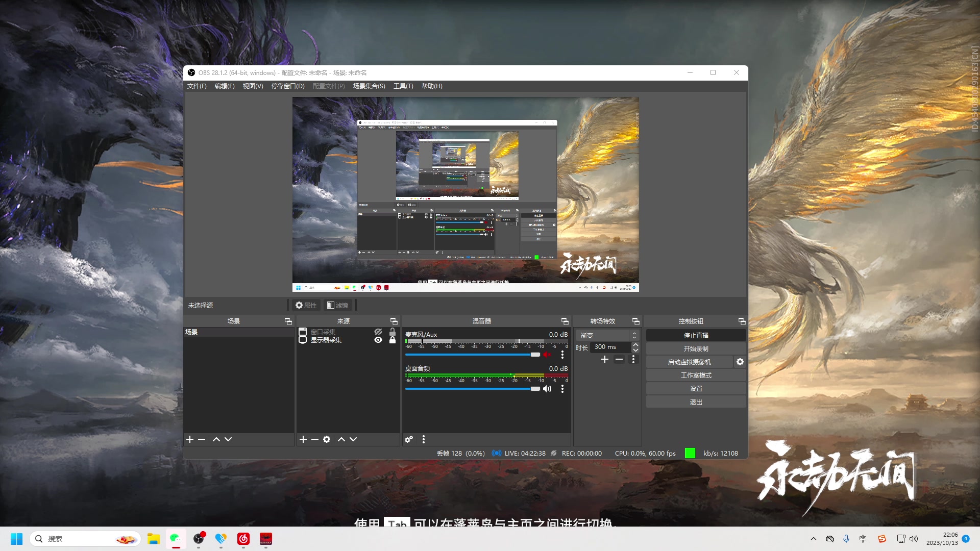Screen dimensions: 980x551
Task: Open 桌面音频 channel three-dot options
Action: click(562, 389)
